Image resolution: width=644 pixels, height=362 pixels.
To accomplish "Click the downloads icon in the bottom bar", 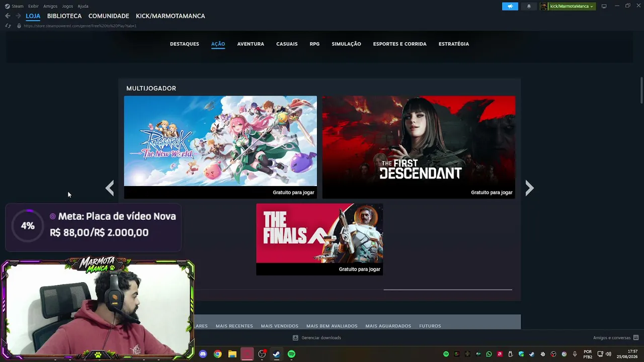I will tap(295, 338).
